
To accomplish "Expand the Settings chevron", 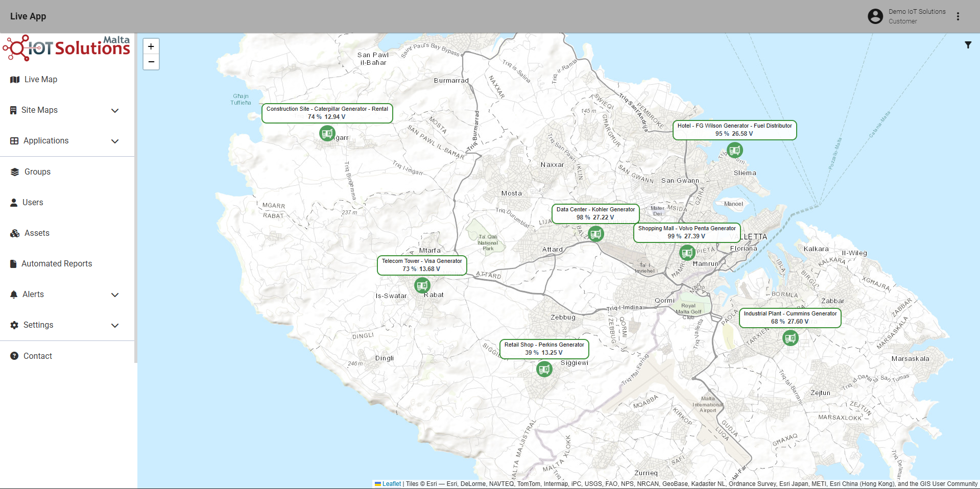I will pyautogui.click(x=115, y=325).
